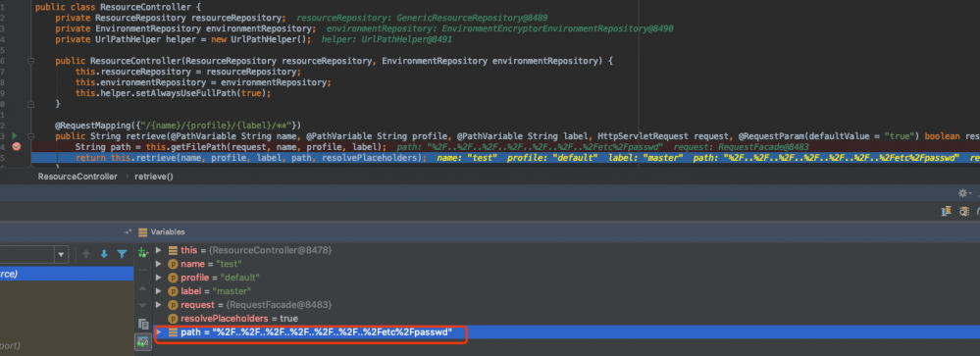Screen dimensions: 980x356
Task: Move to next frame with blue down arrow
Action: pyautogui.click(x=104, y=254)
